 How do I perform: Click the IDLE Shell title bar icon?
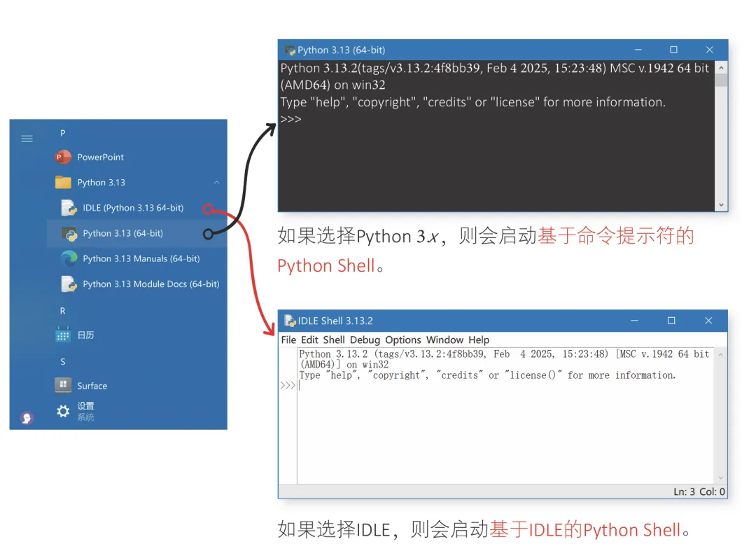click(290, 321)
